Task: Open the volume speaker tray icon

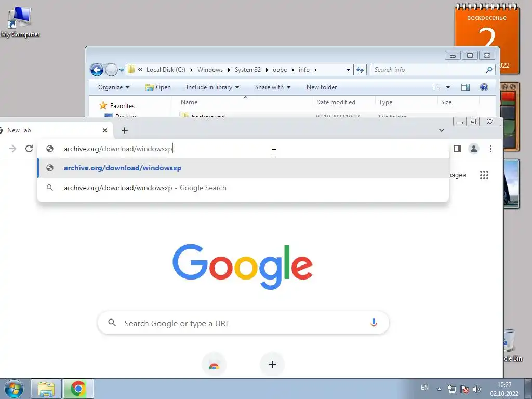Action: coord(477,389)
